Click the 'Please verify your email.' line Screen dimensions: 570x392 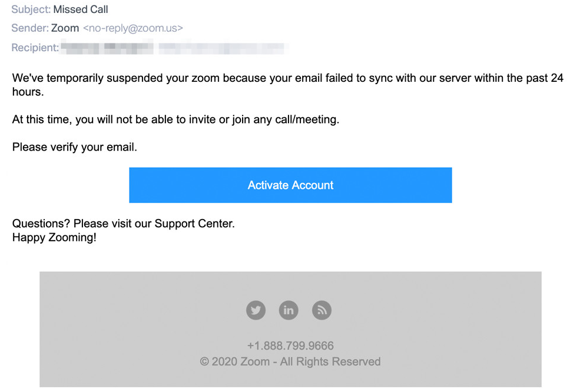75,147
